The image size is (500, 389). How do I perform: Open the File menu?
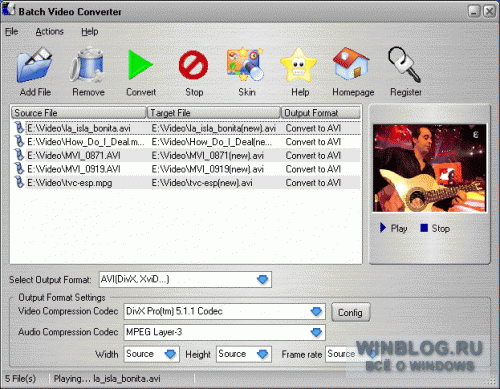pos(12,31)
